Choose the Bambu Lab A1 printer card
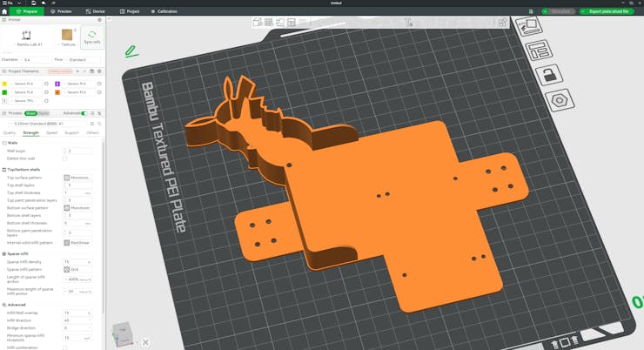 [27, 37]
